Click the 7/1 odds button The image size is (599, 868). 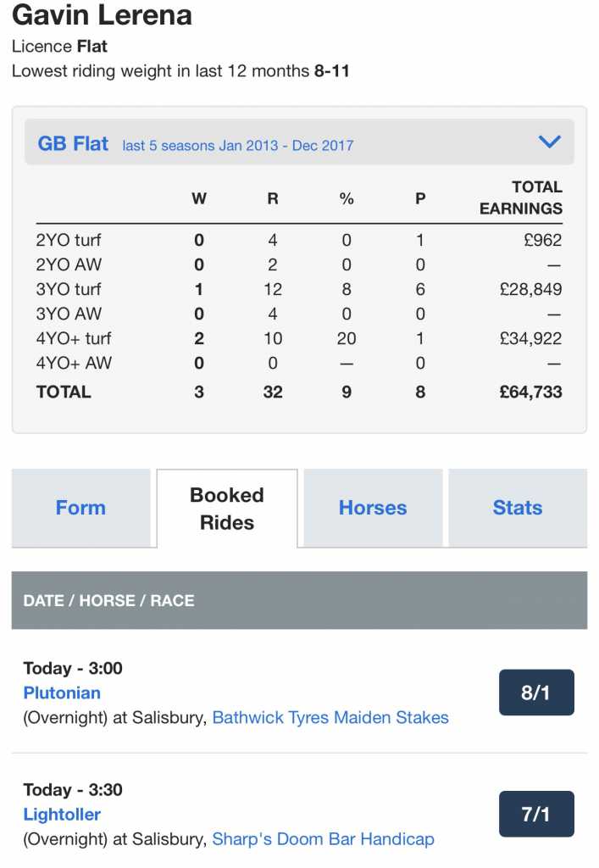point(536,815)
